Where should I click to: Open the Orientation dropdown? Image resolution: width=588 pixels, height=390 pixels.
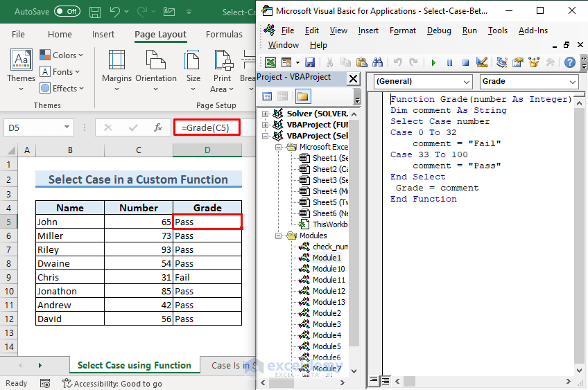(x=155, y=71)
